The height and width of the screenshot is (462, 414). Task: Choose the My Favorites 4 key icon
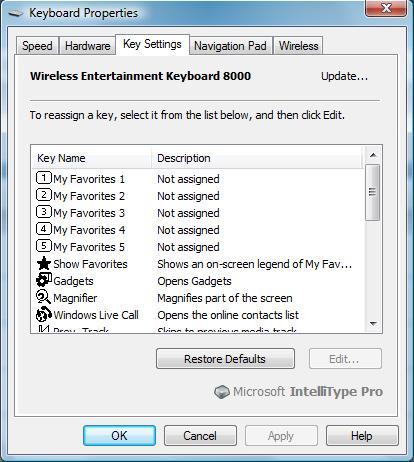(x=44, y=229)
